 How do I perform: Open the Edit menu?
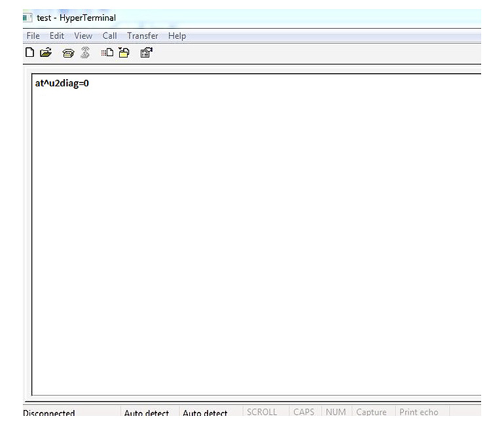[57, 35]
